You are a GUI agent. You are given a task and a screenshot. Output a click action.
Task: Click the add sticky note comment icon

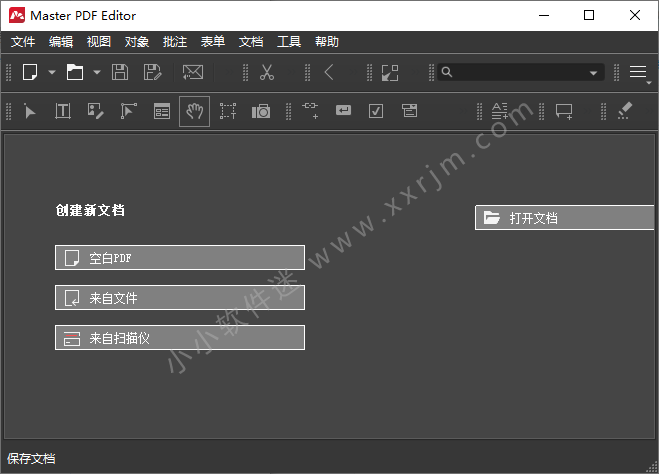click(564, 111)
